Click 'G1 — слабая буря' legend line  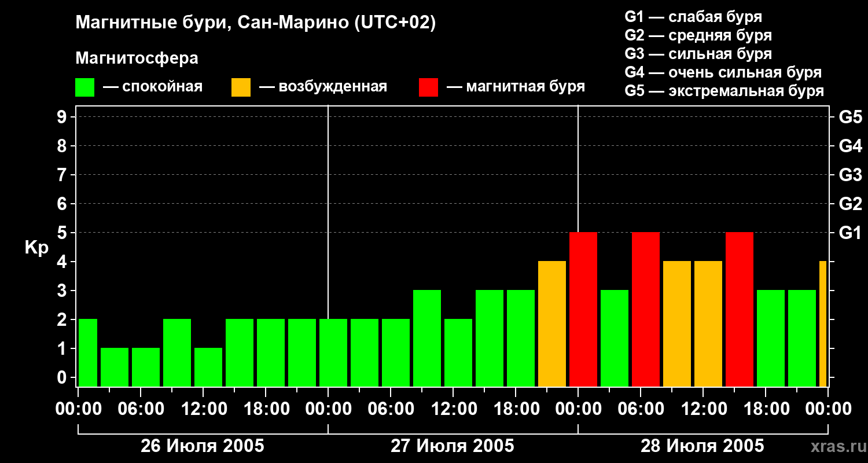[693, 17]
